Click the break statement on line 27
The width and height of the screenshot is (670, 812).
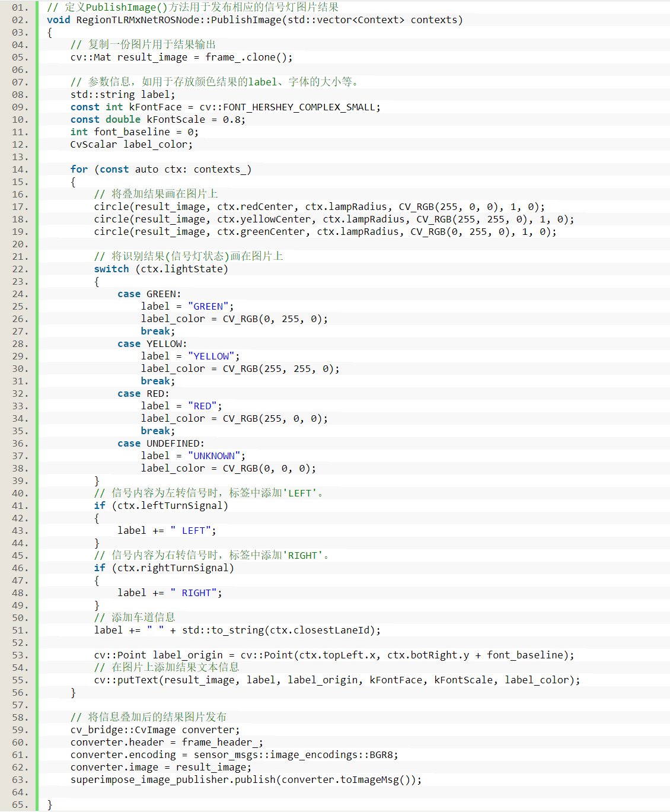click(x=155, y=331)
